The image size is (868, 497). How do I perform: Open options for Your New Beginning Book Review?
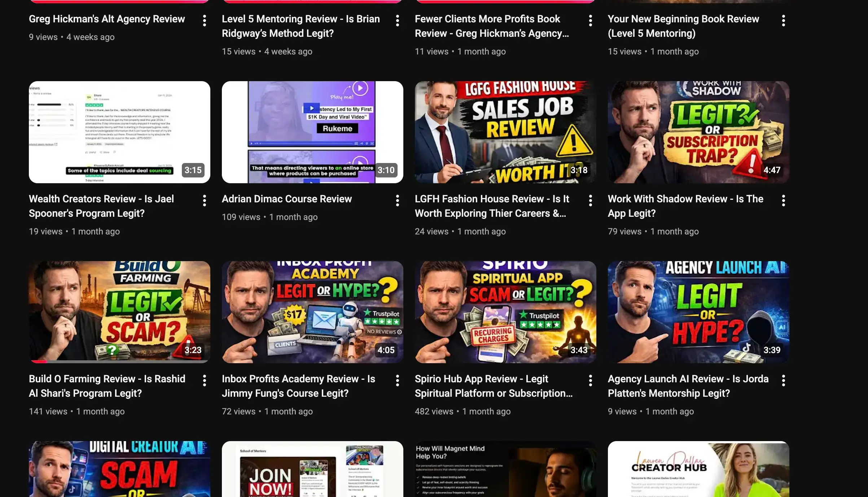[x=784, y=21]
